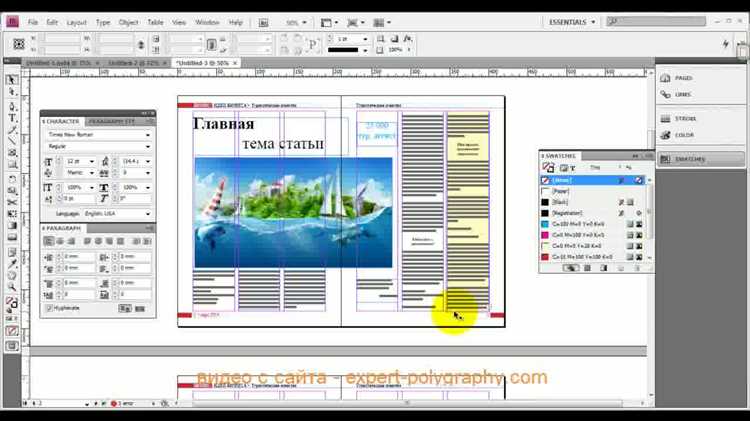Select the Type tool
750x421 pixels.
click(12, 118)
